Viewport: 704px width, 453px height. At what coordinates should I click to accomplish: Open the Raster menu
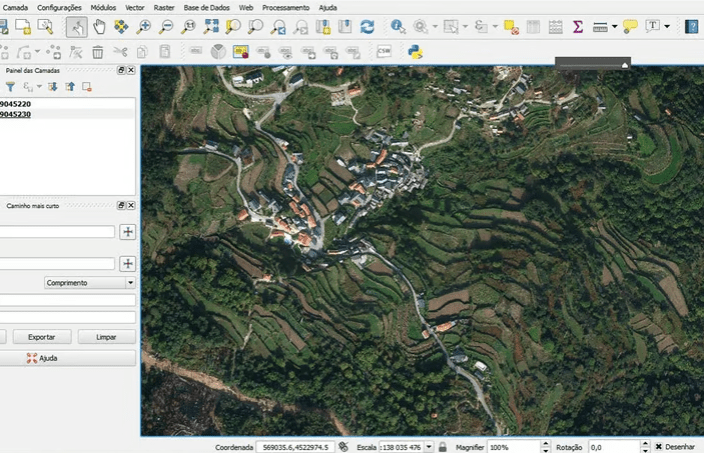(164, 7)
